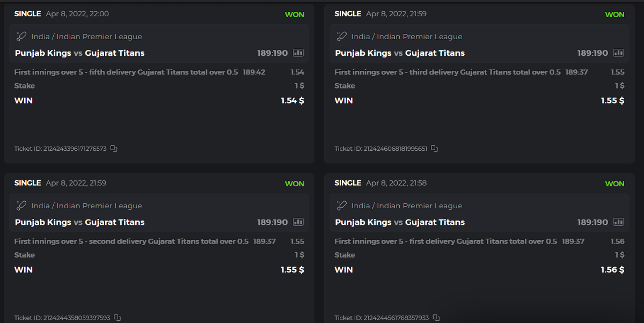Open Punjab Kings vs Gujarat Titans in first delivery ticket
644x323 pixels.
400,222
